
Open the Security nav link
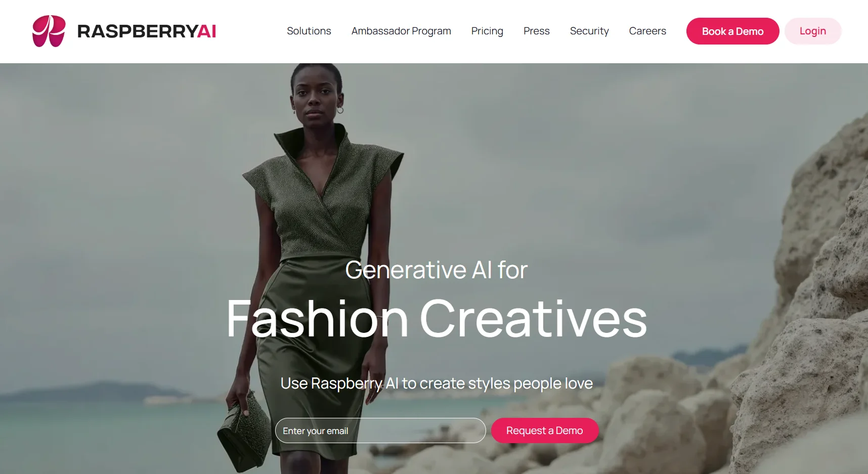[x=589, y=31]
